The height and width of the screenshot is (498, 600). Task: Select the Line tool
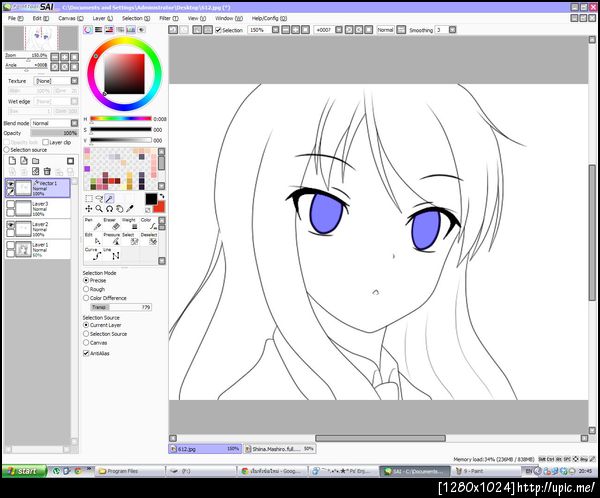[112, 254]
